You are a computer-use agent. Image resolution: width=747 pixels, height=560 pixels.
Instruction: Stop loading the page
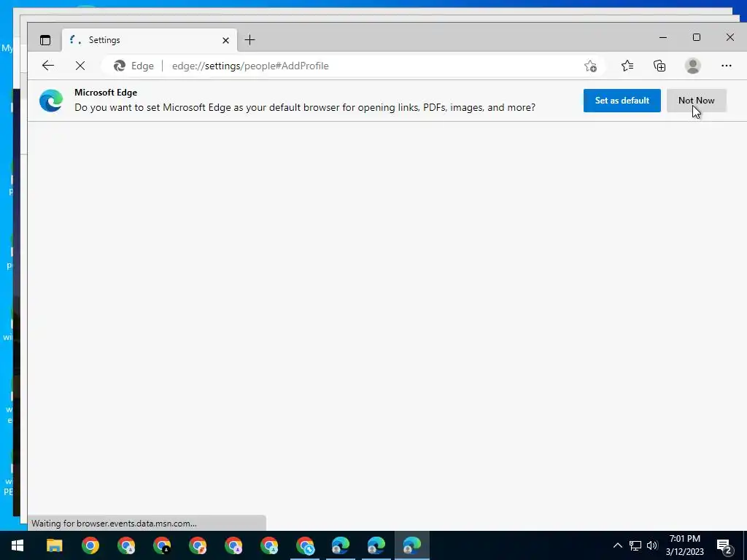80,66
